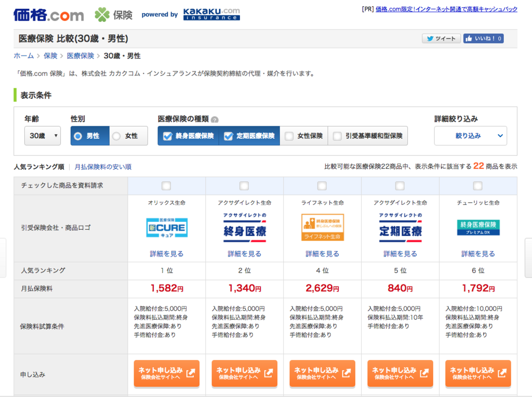Uncheck the 定期医療保険 checkbox
The image size is (532, 397).
(x=229, y=136)
